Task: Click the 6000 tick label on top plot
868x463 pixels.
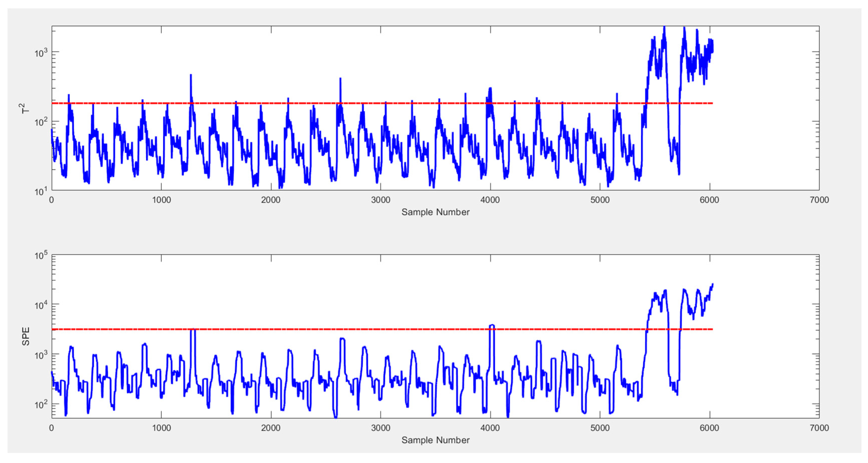Action: click(709, 200)
